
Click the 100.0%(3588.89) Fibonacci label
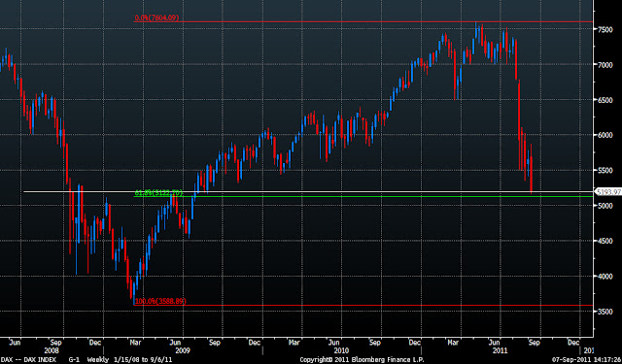160,302
